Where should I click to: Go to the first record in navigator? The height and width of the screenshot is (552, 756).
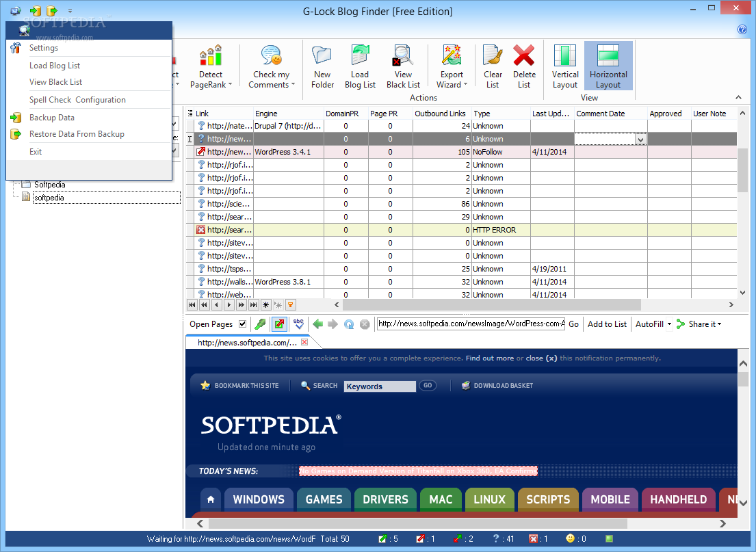tap(192, 304)
